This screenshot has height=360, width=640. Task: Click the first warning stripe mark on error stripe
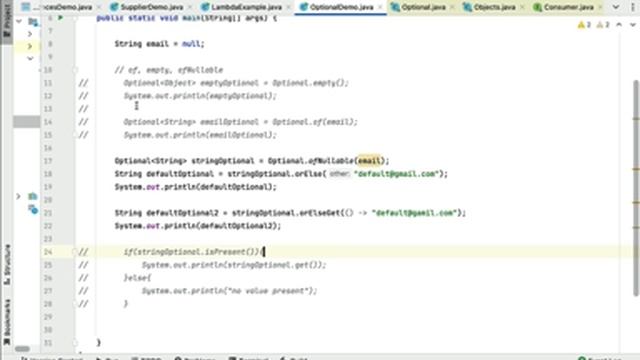(x=636, y=119)
